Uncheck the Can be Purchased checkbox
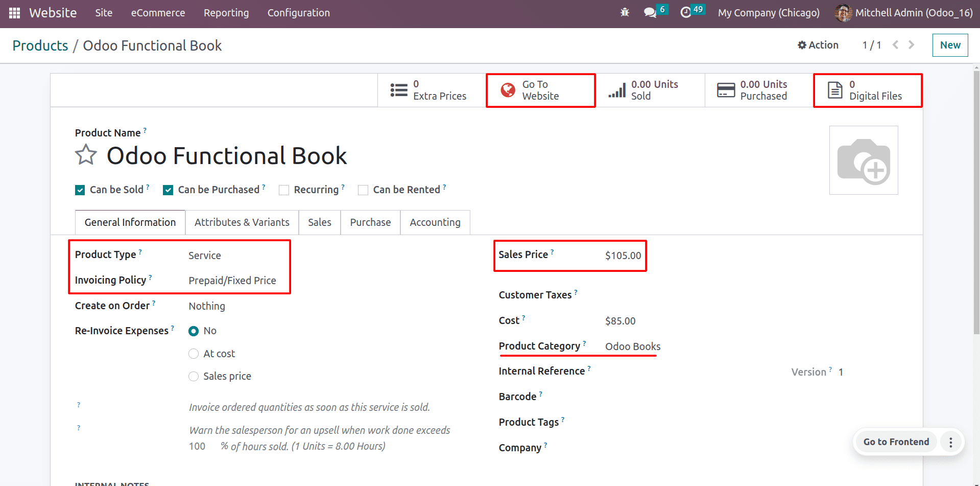The height and width of the screenshot is (486, 980). point(168,190)
